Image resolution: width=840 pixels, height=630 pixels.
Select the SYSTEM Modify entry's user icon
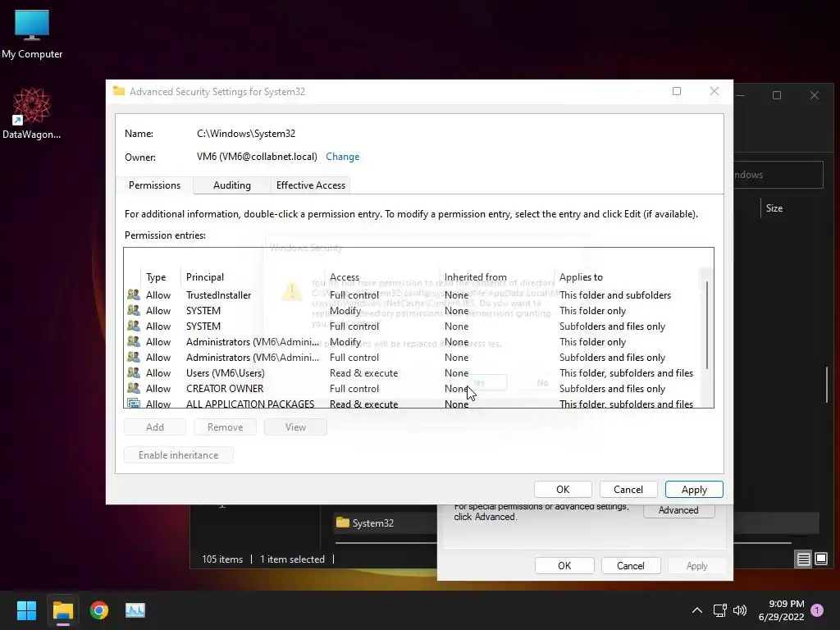pyautogui.click(x=134, y=310)
